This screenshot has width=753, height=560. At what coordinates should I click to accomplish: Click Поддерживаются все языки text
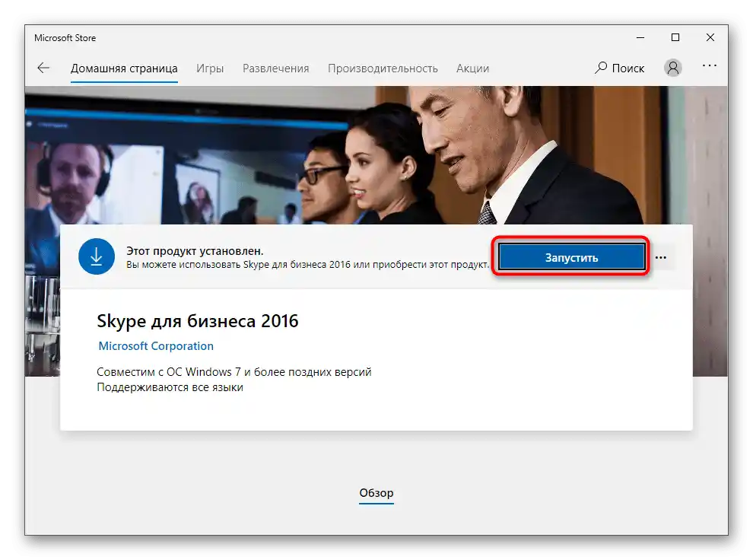point(170,387)
